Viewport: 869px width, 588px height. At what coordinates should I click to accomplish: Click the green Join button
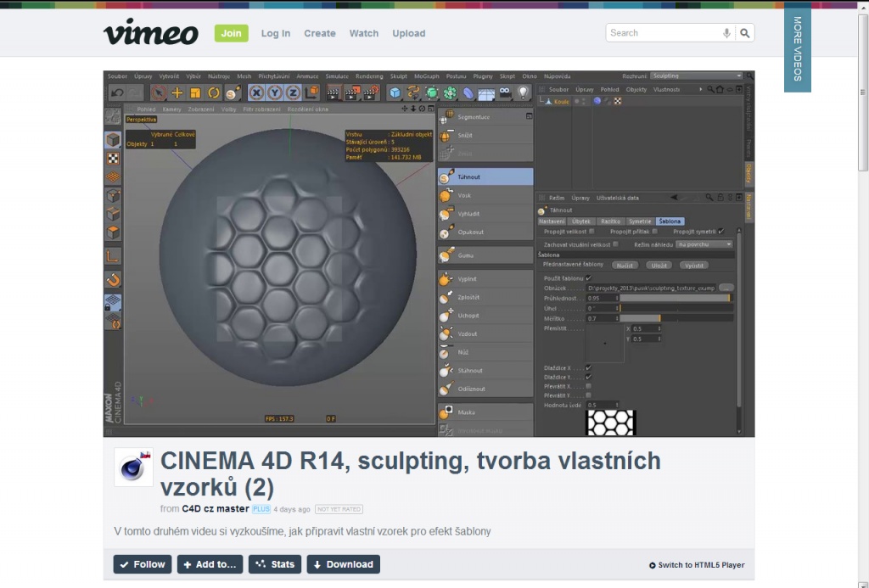pyautogui.click(x=231, y=33)
